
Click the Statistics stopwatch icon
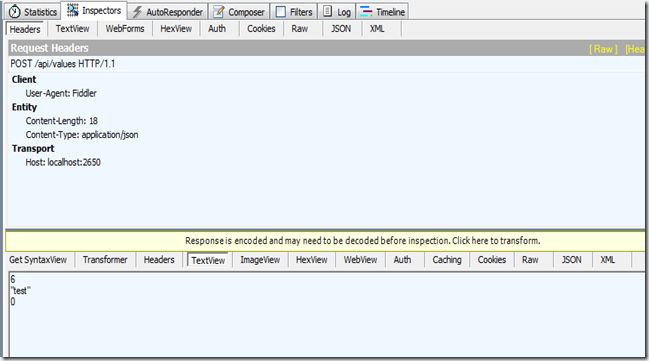(x=14, y=12)
